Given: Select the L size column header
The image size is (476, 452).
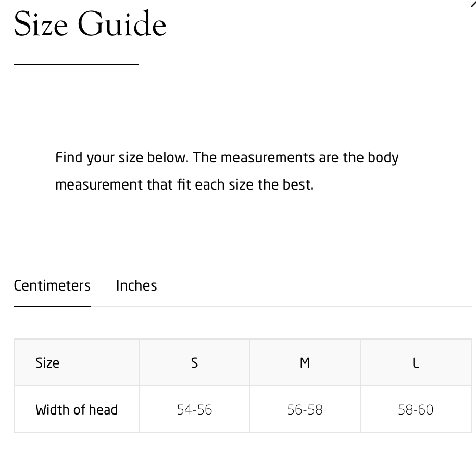Looking at the screenshot, I should (415, 363).
